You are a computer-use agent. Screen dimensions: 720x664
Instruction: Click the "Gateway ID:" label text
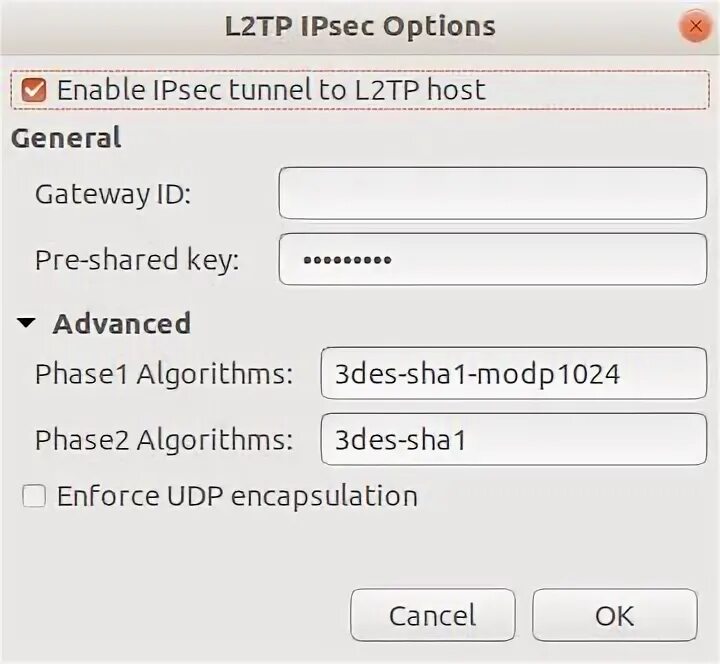113,193
